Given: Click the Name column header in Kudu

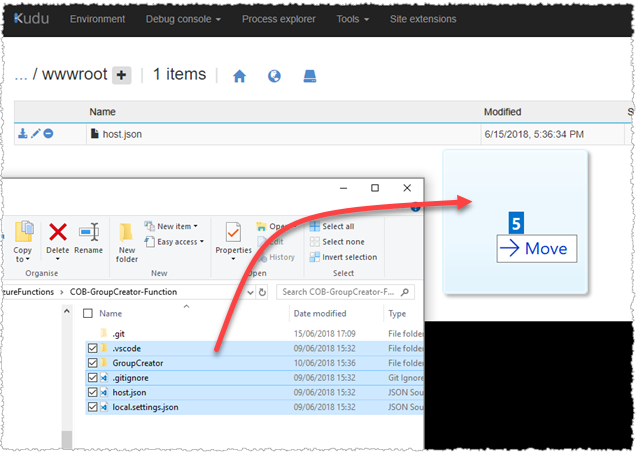Looking at the screenshot, I should click(x=102, y=112).
